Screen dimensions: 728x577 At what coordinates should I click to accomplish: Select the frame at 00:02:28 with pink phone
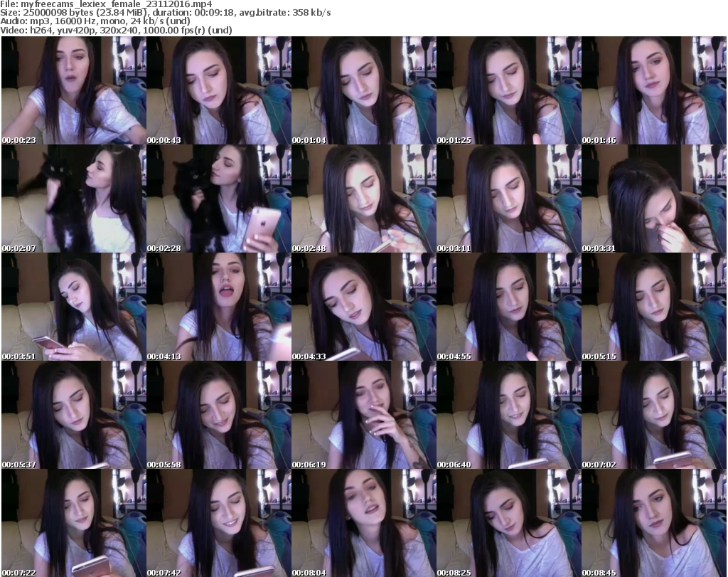[219, 198]
